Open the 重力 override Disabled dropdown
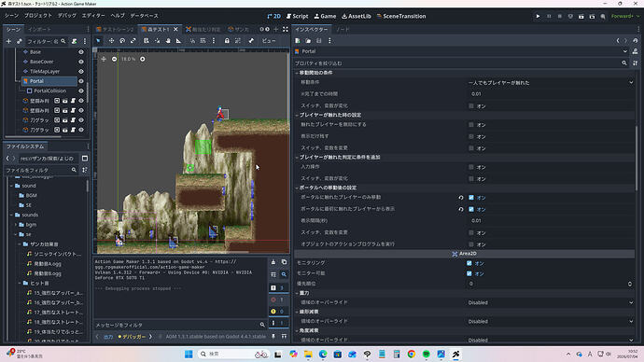Viewport: 644px width, 362px height. [x=551, y=302]
